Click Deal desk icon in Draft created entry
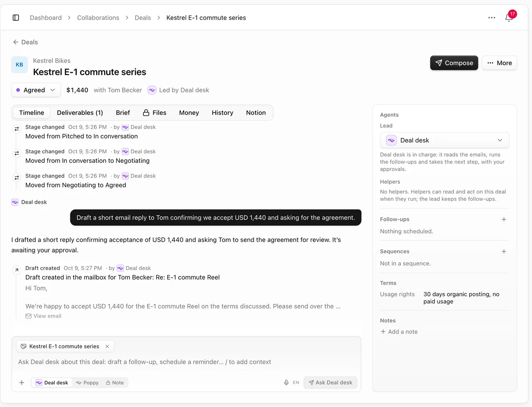The image size is (532, 407). coord(120,268)
